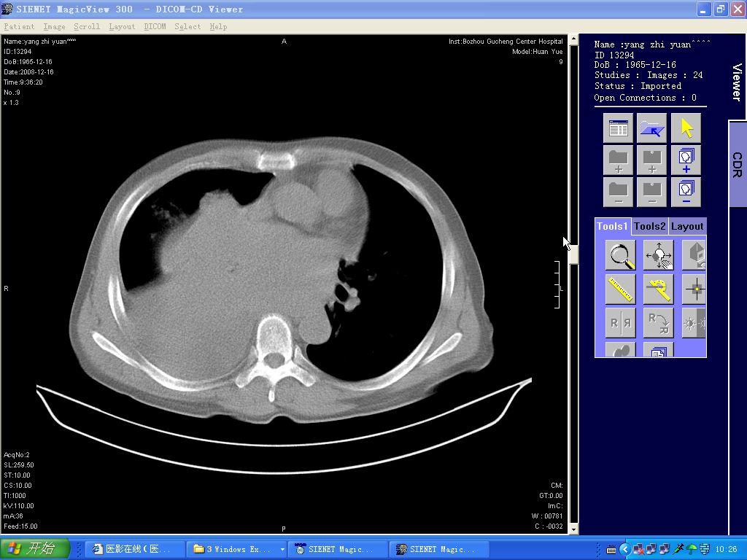Click the 'Open Connections : 0' text
The image size is (747, 560).
click(645, 98)
